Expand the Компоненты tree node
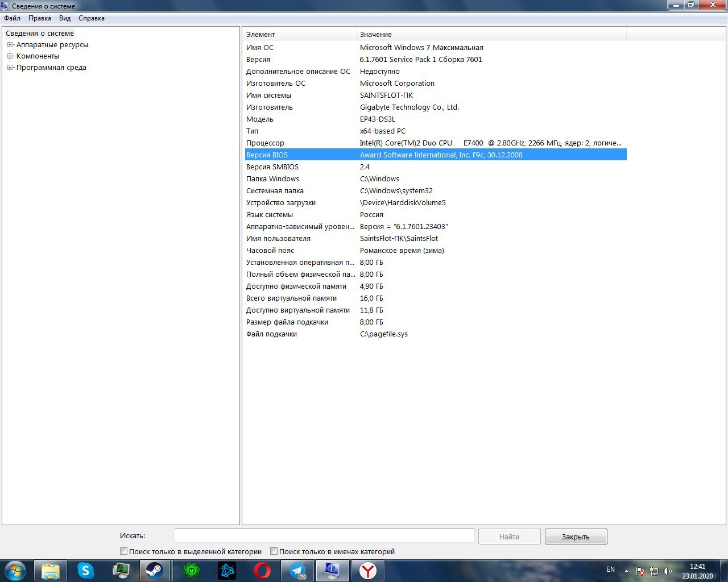Screen dimensions: 728x582 coord(10,56)
